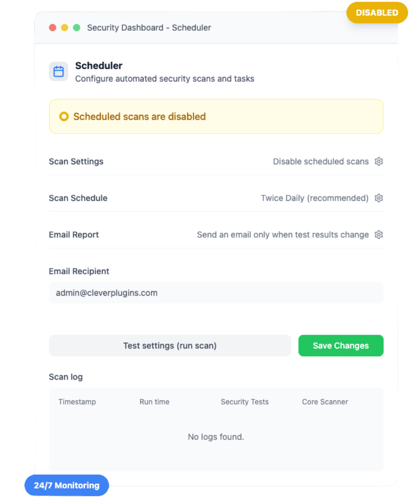Screen dimensions: 420x504
Task: Click the Security Tests column header
Action: (x=244, y=402)
